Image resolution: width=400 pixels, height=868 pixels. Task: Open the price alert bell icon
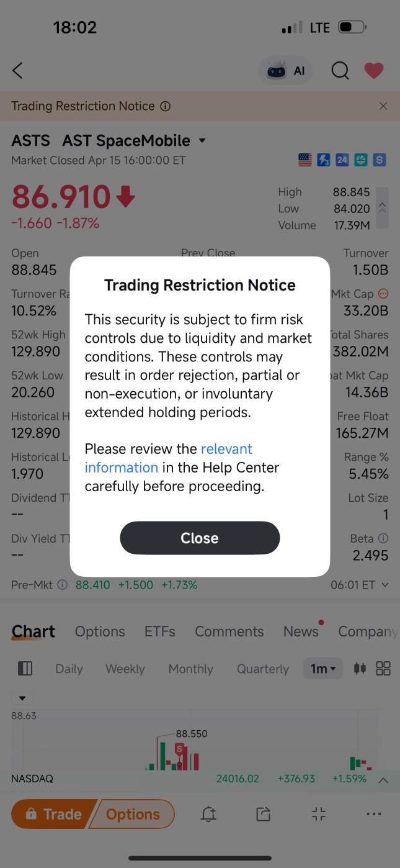[208, 814]
